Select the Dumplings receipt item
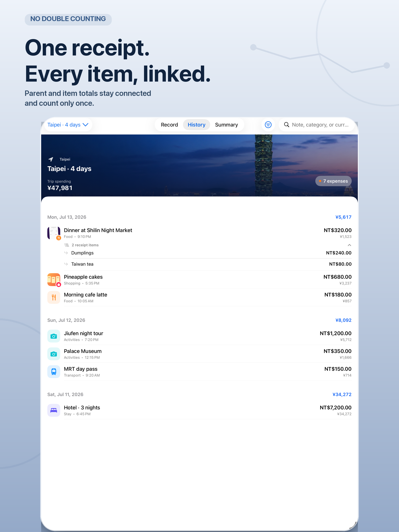This screenshot has height=532, width=399. (208, 253)
